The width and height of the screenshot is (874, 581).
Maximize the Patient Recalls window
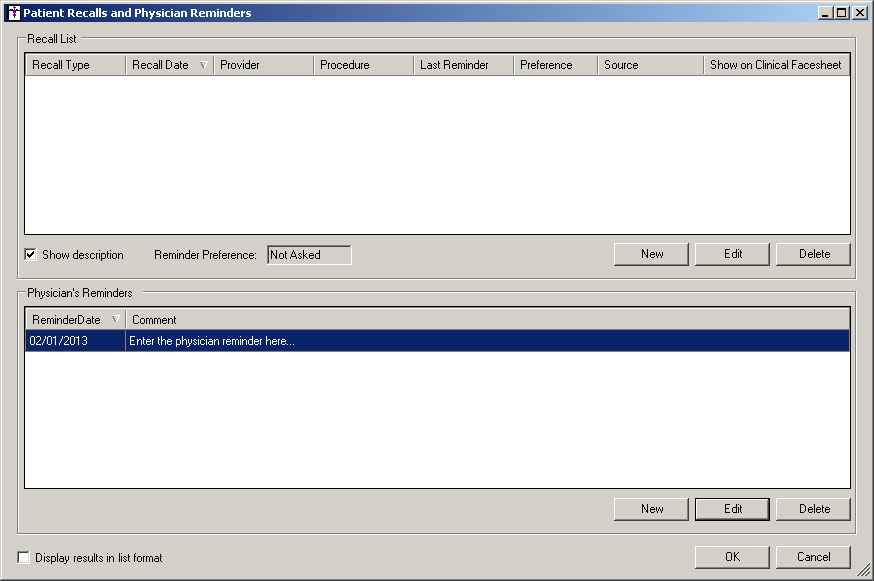click(842, 13)
